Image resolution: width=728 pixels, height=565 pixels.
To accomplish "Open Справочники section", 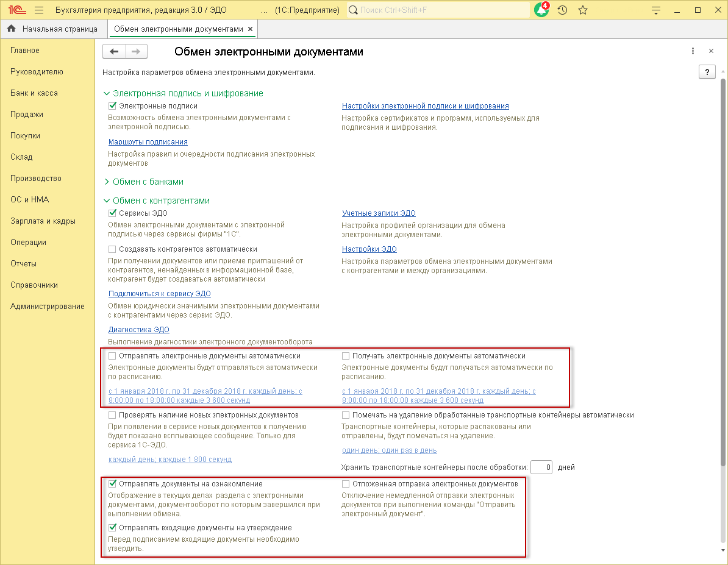I will click(34, 285).
